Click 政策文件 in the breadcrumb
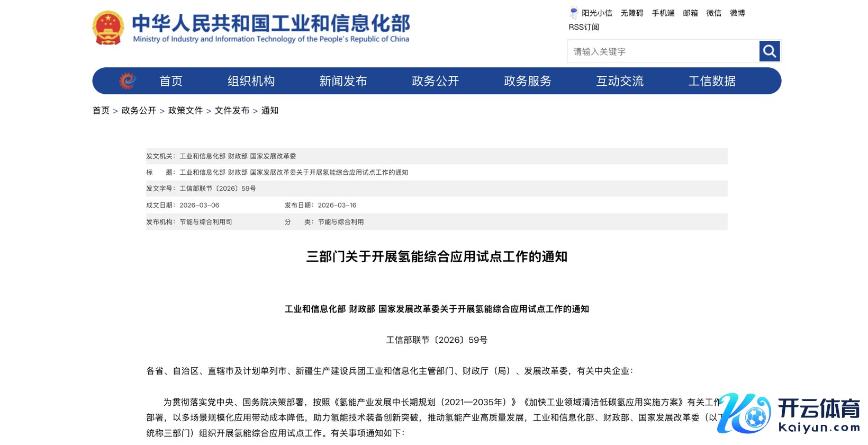The height and width of the screenshot is (445, 868). pos(185,110)
